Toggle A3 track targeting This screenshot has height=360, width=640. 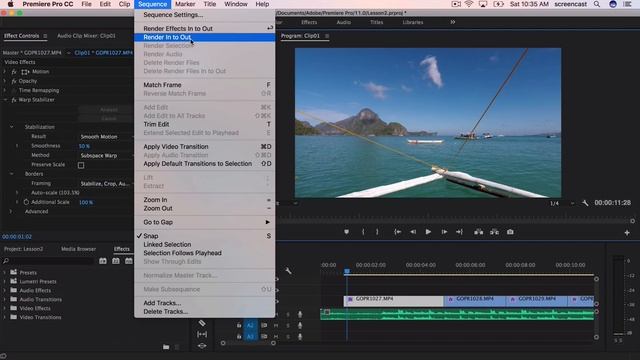250,336
